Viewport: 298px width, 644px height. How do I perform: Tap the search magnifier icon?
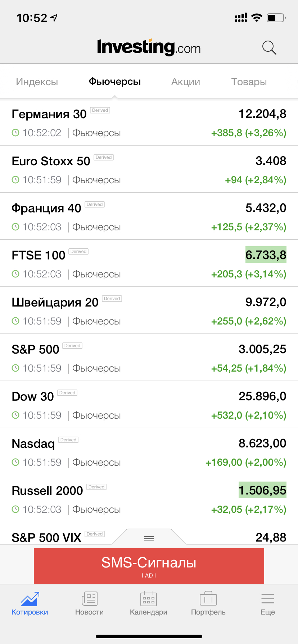coord(269,47)
